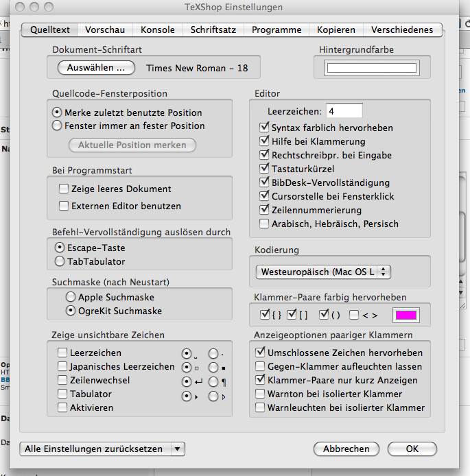Click the Abbrechen button

coord(346,449)
